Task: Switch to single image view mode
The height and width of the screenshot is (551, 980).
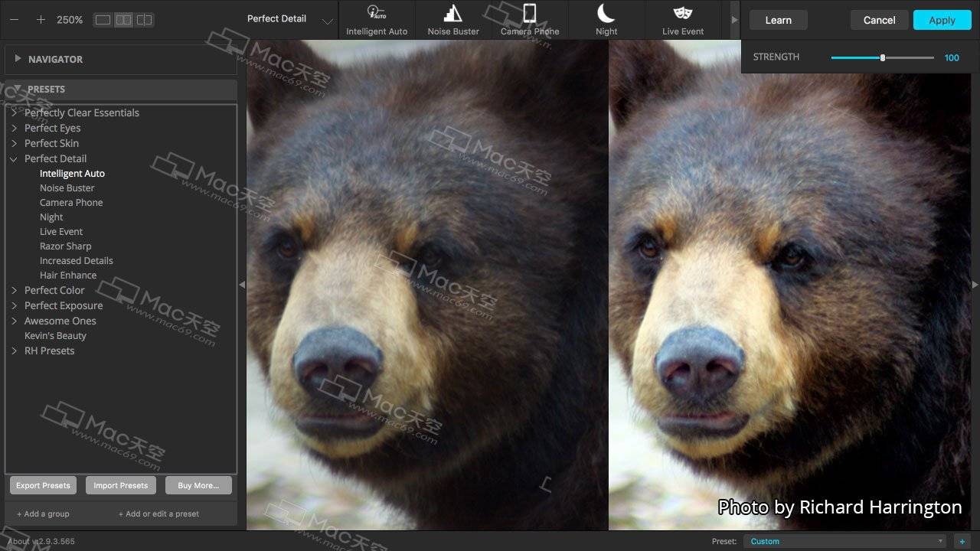Action: (103, 20)
